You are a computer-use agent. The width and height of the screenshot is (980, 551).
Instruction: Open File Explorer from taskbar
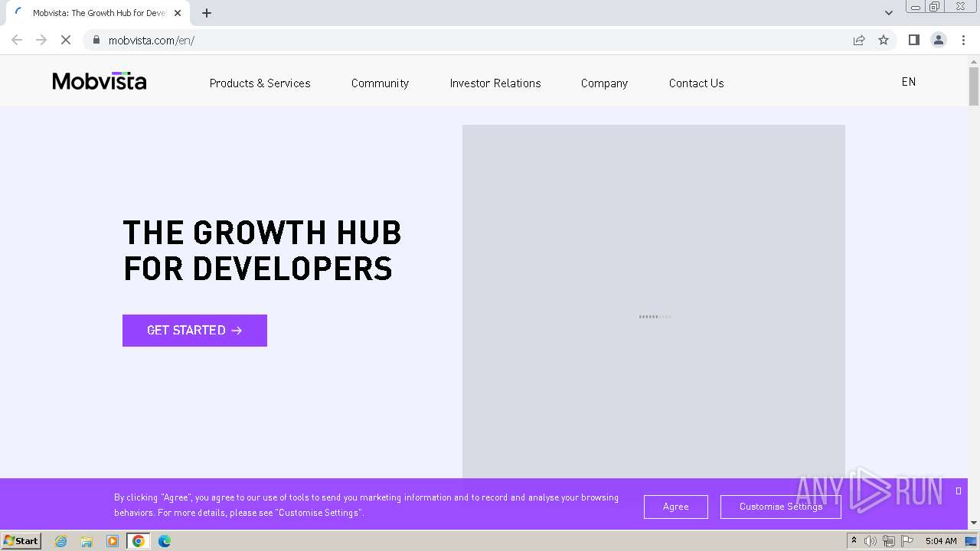87,541
